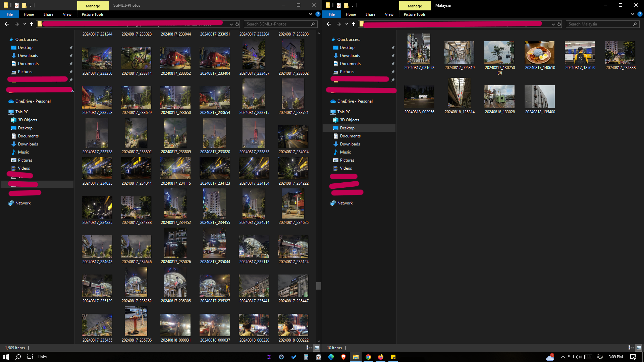This screenshot has height=362, width=644.
Task: Open Windows notification center icon
Action: click(633, 357)
